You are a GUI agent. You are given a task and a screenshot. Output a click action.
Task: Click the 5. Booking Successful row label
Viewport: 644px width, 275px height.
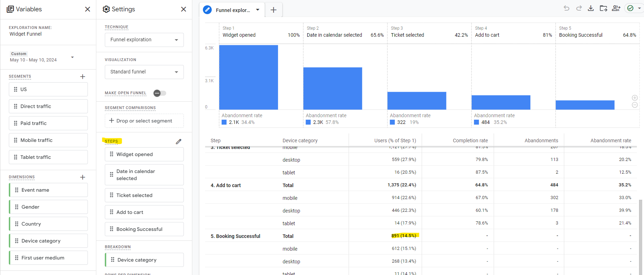235,236
